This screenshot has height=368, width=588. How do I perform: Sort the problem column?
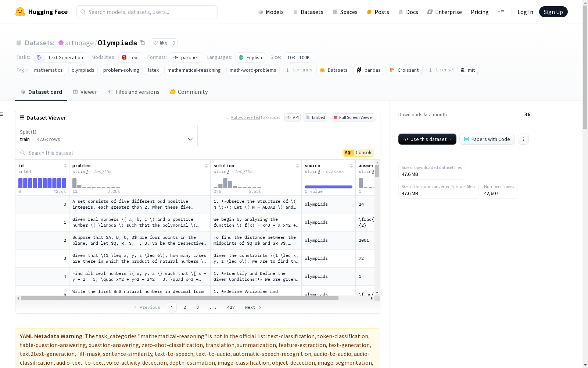pyautogui.click(x=206, y=166)
